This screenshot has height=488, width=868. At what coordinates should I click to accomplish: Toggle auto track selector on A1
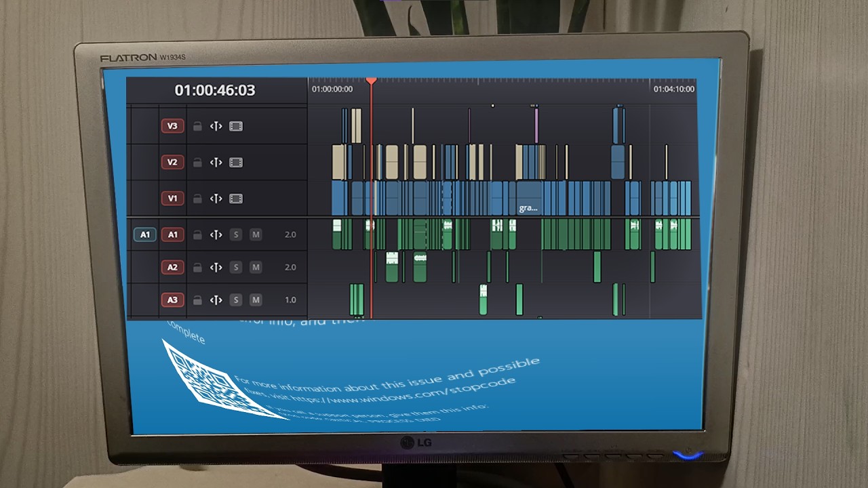coord(216,235)
